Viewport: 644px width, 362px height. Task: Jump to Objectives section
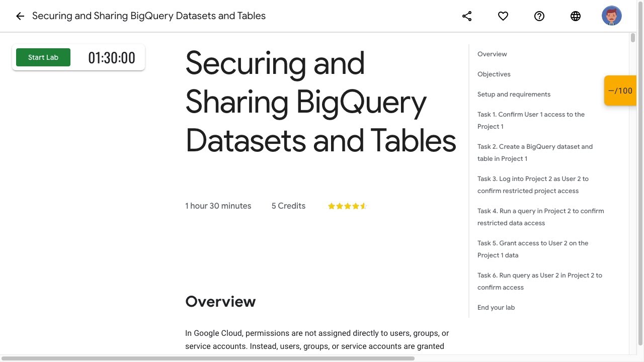[494, 74]
